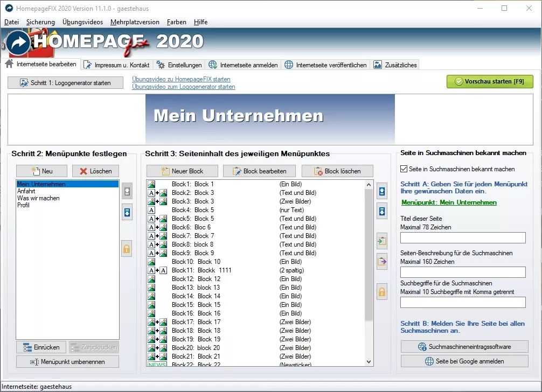
Task: Move block down with blue arrow icon
Action: click(x=382, y=211)
